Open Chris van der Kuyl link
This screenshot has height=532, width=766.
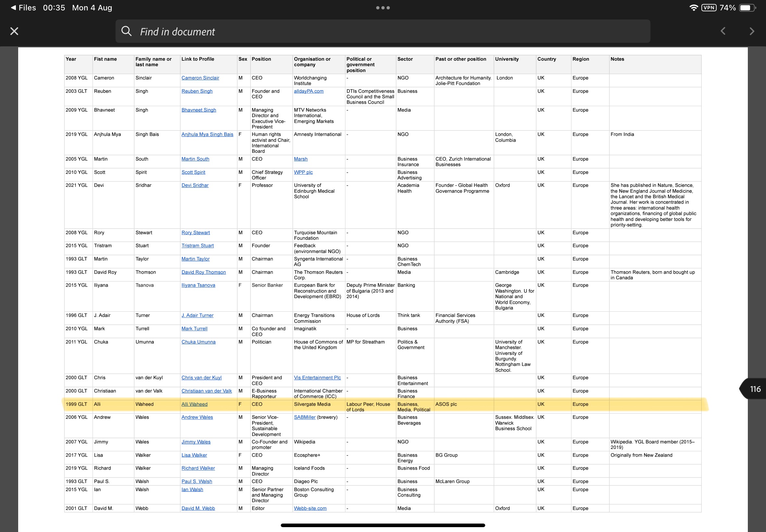pos(202,378)
